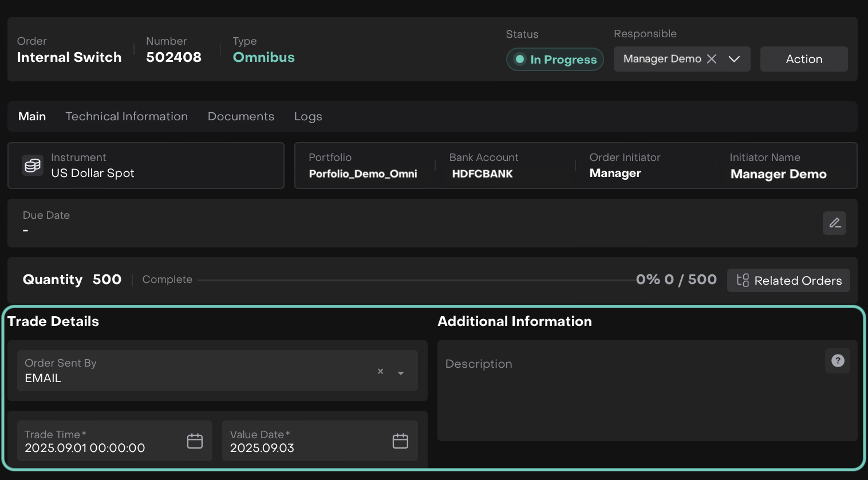Click the In Progress status badge
868x480 pixels.
pyautogui.click(x=555, y=60)
